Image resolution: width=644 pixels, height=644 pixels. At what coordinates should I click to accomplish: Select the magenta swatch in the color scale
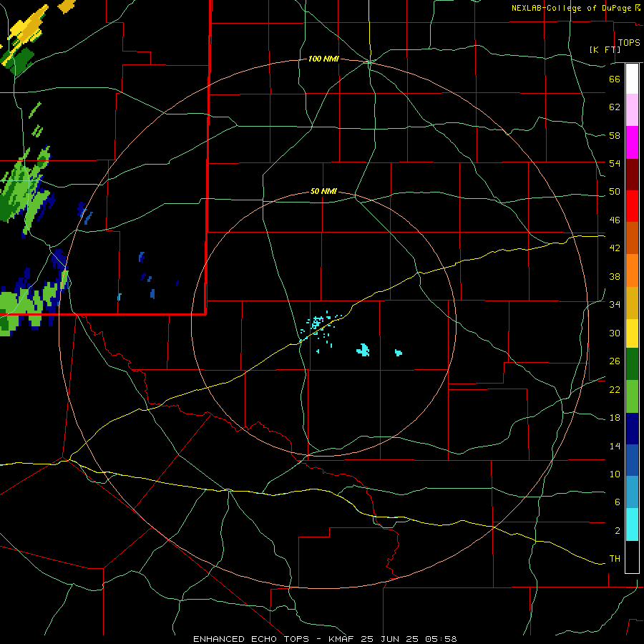[632, 142]
